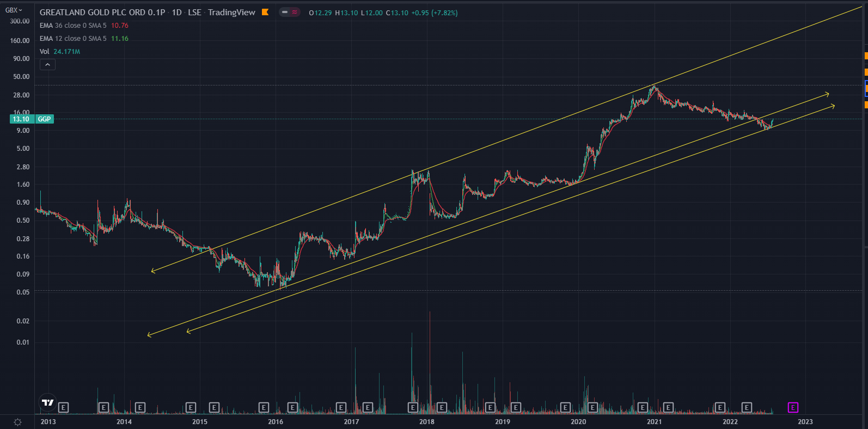
Task: Click the close price C13.10
Action: 397,13
